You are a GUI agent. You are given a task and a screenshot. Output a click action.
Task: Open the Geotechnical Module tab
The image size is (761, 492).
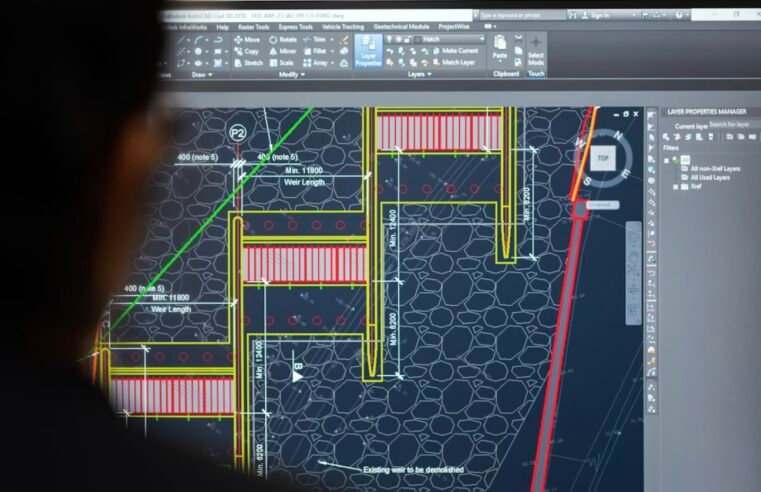403,26
